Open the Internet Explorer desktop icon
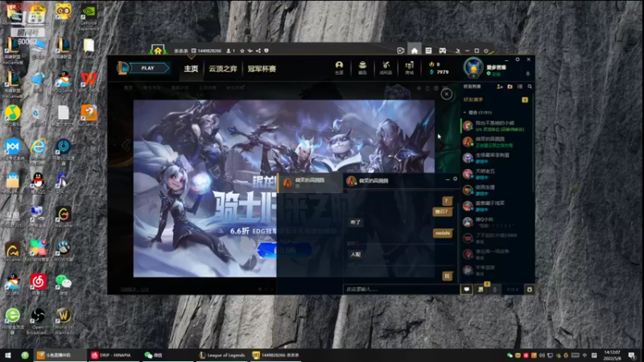 click(38, 150)
